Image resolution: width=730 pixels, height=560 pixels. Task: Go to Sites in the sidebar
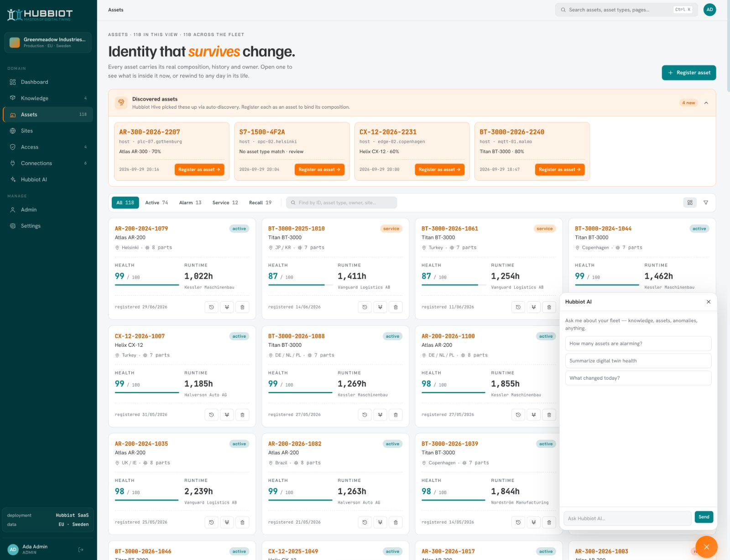[x=48, y=131]
